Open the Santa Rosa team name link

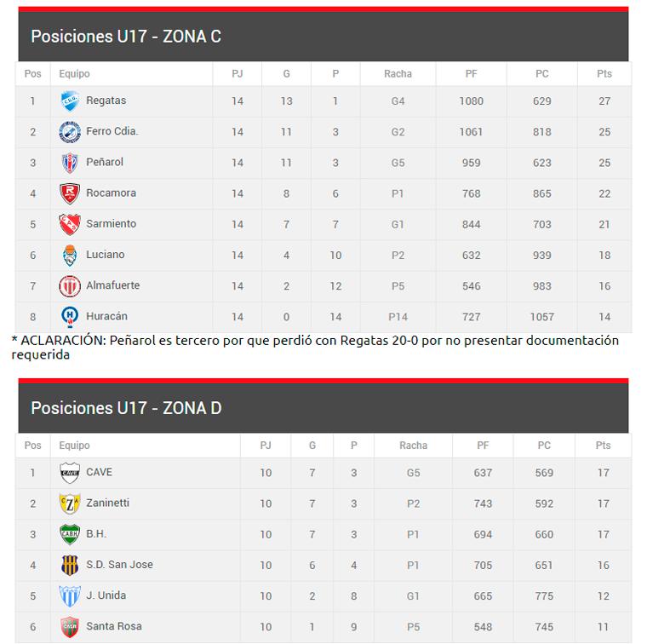click(x=114, y=626)
